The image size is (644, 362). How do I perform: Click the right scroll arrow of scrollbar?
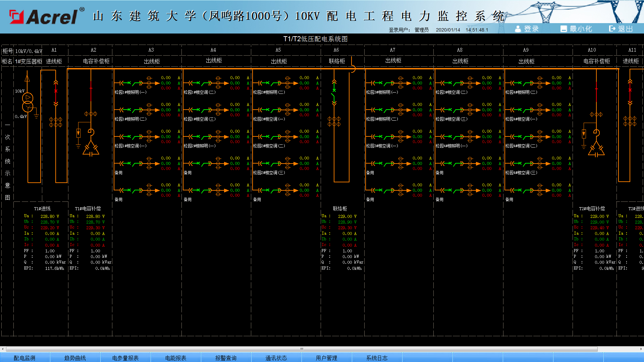[641, 349]
